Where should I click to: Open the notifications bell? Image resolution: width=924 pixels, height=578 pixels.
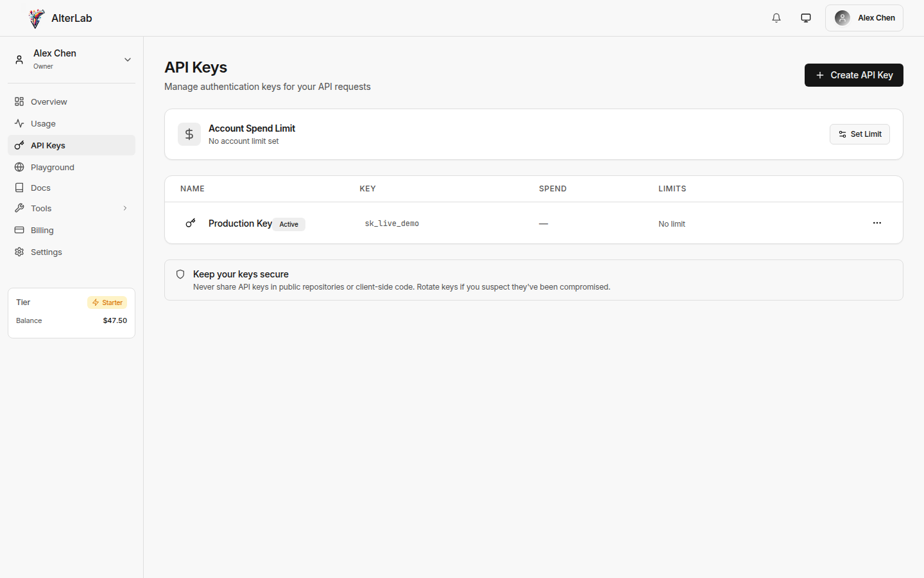tap(776, 18)
